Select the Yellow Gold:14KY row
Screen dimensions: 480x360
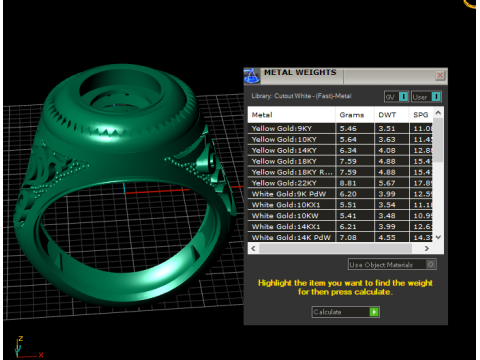pos(340,150)
